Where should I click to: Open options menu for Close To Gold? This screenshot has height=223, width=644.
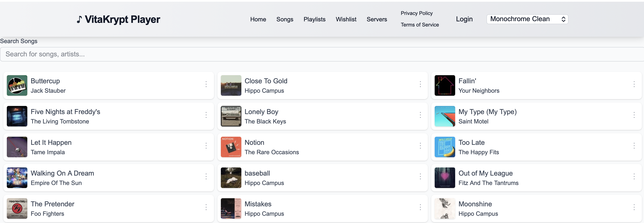(x=420, y=84)
